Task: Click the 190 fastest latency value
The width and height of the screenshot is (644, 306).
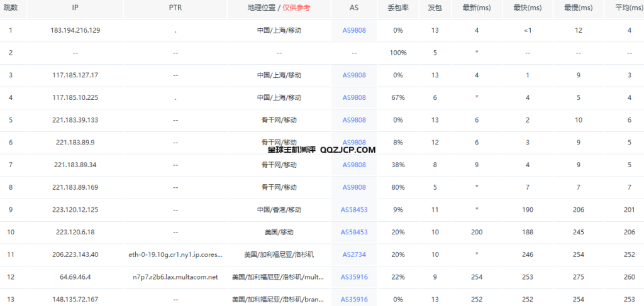Action: (528, 210)
